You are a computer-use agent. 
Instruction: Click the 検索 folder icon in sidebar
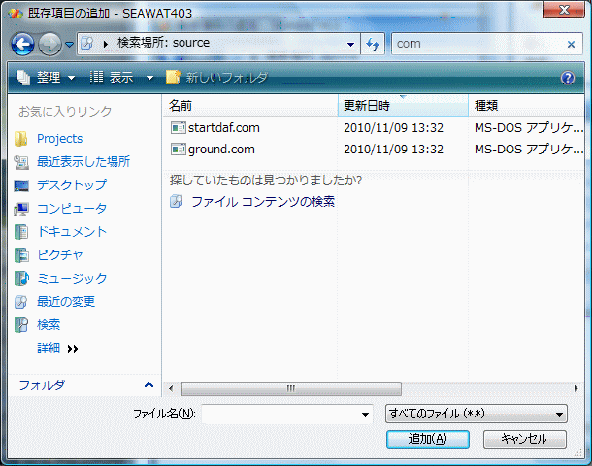pos(21,325)
